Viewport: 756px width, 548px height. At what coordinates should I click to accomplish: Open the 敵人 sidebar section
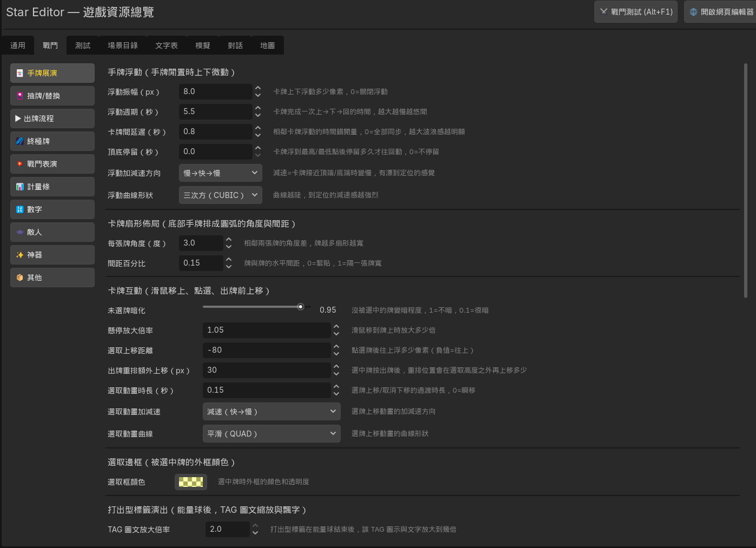[x=52, y=232]
